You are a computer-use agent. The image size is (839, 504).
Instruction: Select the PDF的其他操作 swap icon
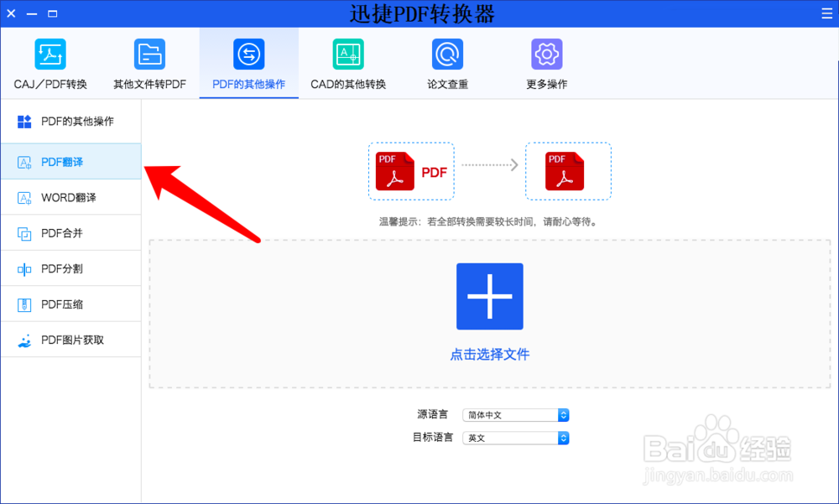[249, 54]
